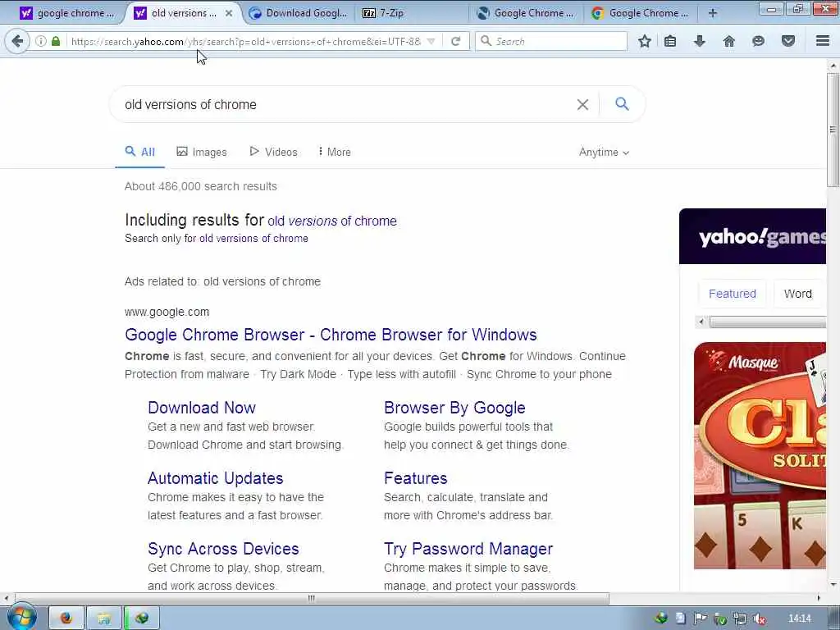Switch to Firefox in the taskbar

(66, 619)
